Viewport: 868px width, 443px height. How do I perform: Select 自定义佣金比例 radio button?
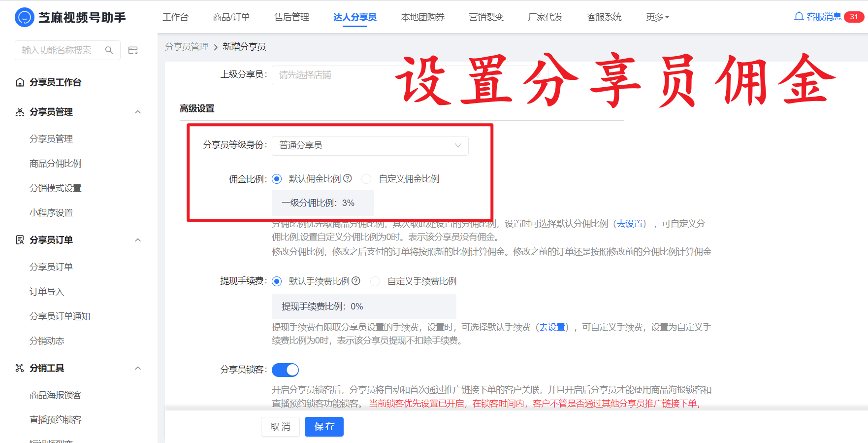(x=366, y=179)
